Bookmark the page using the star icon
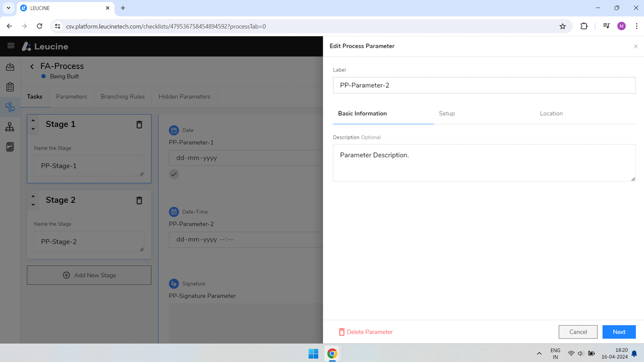This screenshot has width=644, height=362. coord(562,26)
